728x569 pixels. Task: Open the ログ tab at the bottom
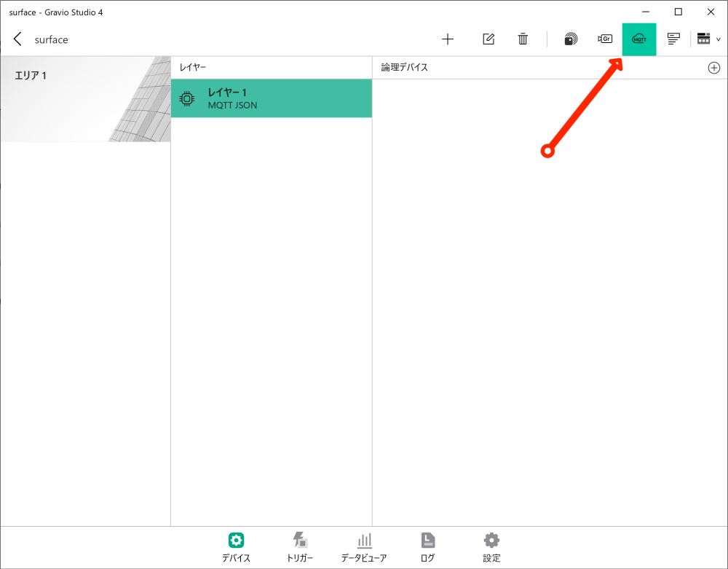pyautogui.click(x=427, y=546)
